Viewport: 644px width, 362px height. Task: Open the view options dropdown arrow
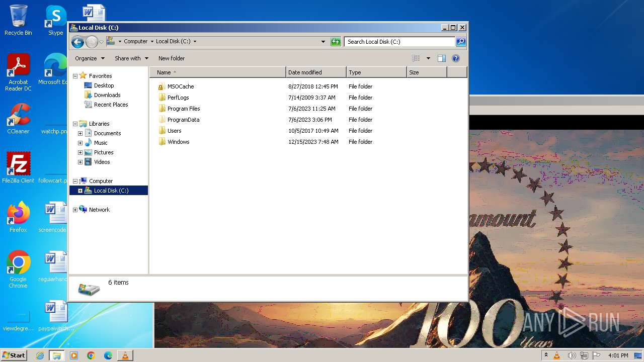(x=428, y=58)
